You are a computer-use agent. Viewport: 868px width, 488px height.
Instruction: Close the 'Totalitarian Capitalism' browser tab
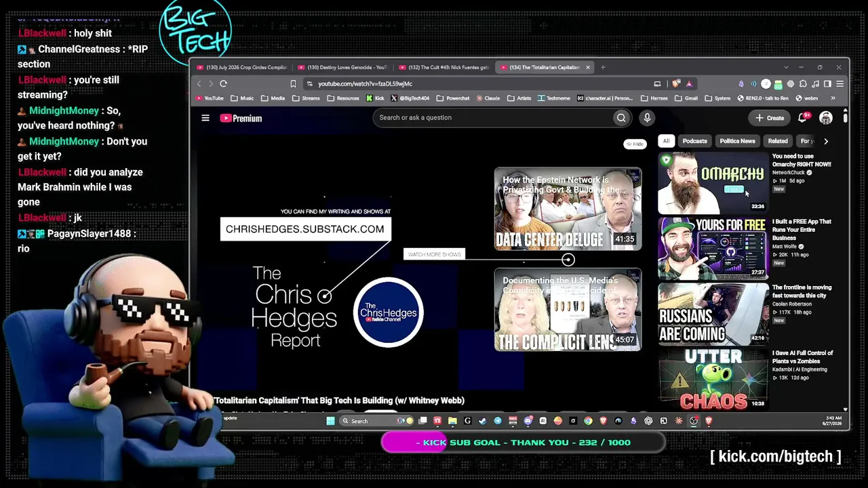click(x=588, y=67)
